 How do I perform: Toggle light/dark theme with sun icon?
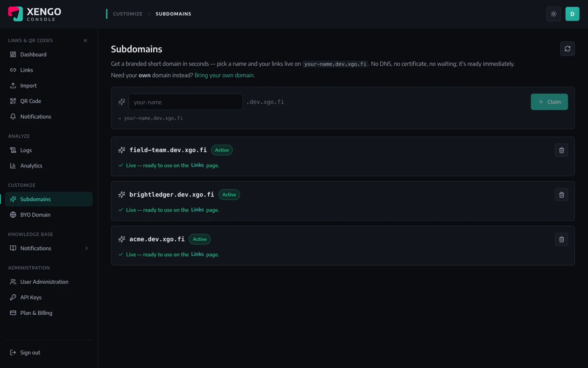point(553,14)
